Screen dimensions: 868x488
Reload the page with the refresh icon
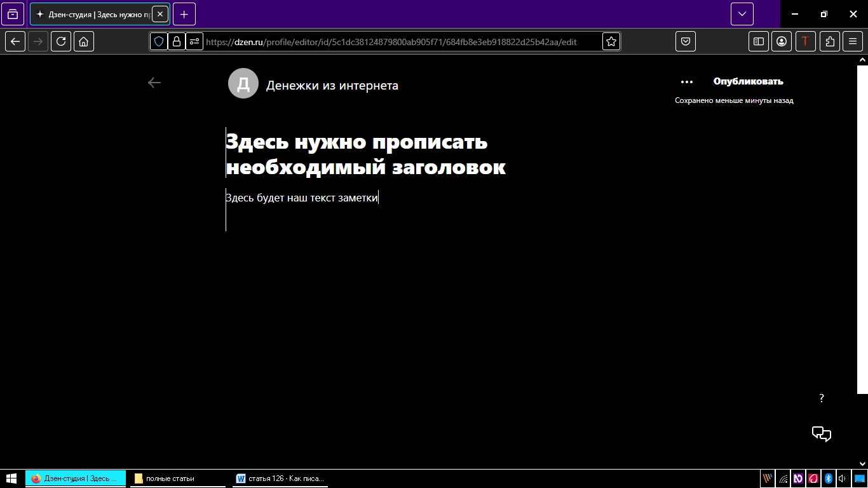[61, 41]
